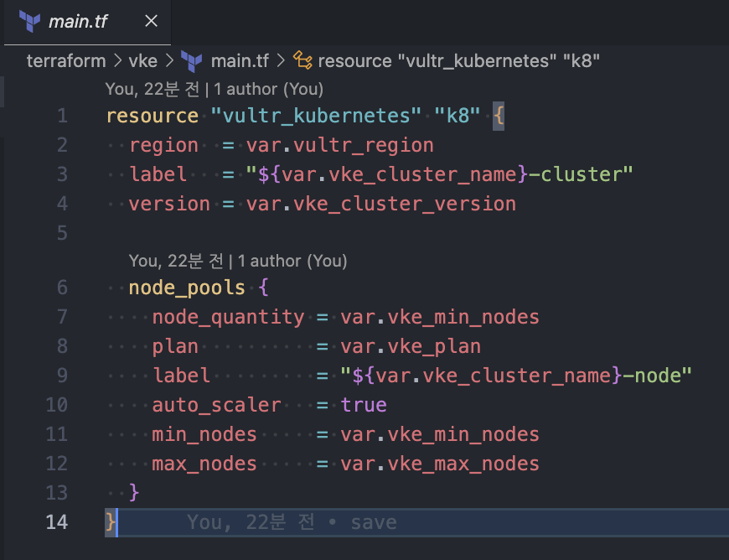The height and width of the screenshot is (560, 729).
Task: Click the Terraform icon on main.tf tab
Action: click(x=30, y=22)
